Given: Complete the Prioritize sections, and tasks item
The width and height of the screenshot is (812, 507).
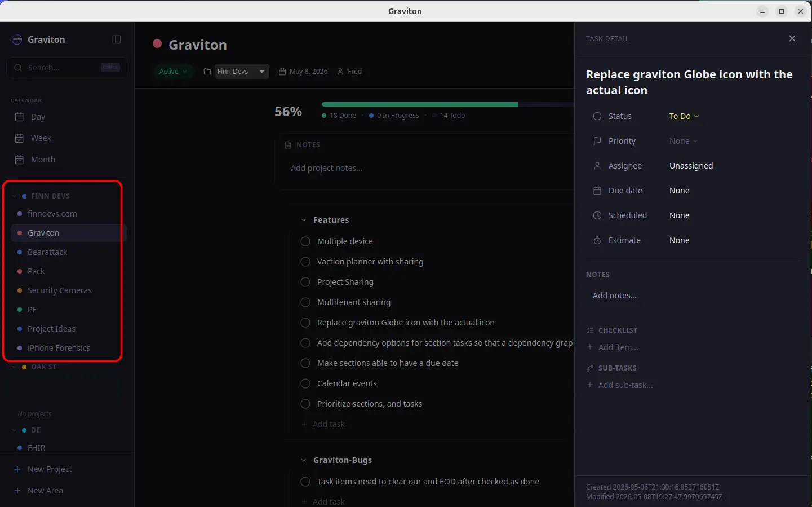Looking at the screenshot, I should pos(305,404).
